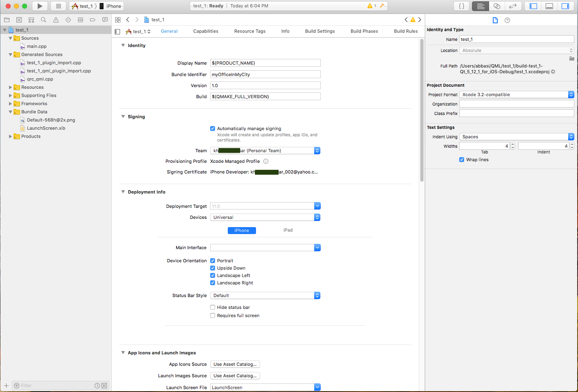
Task: Add a new file with plus button
Action: click(6, 385)
